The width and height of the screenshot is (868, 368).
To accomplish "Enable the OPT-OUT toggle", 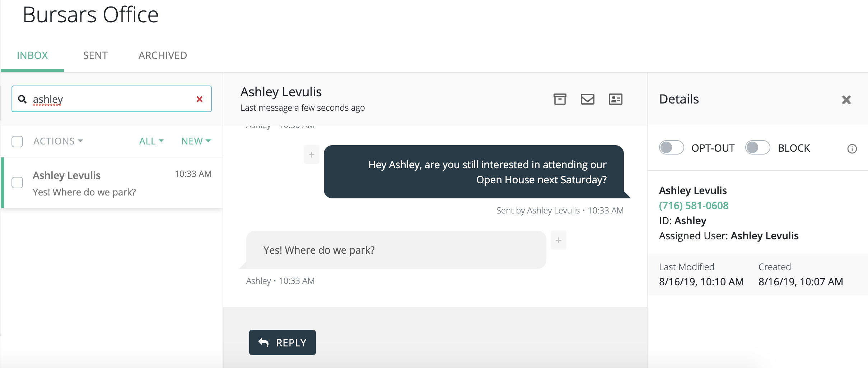I will 671,148.
